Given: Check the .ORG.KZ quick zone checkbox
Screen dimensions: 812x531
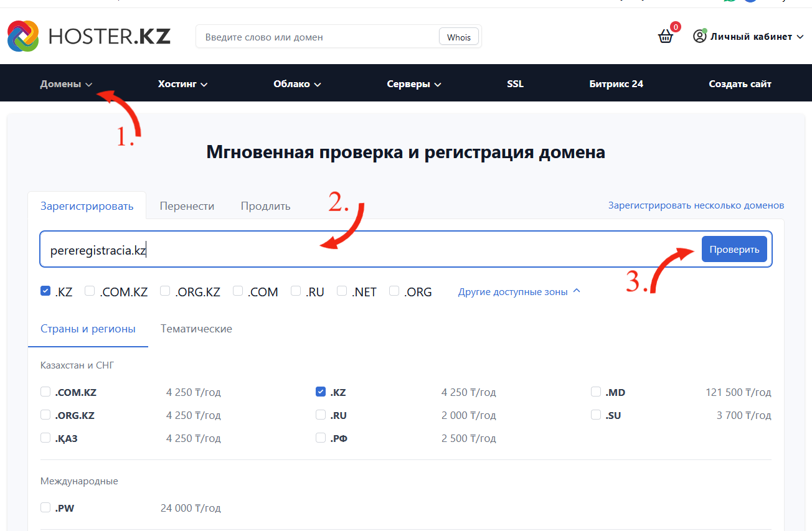Looking at the screenshot, I should [x=165, y=291].
